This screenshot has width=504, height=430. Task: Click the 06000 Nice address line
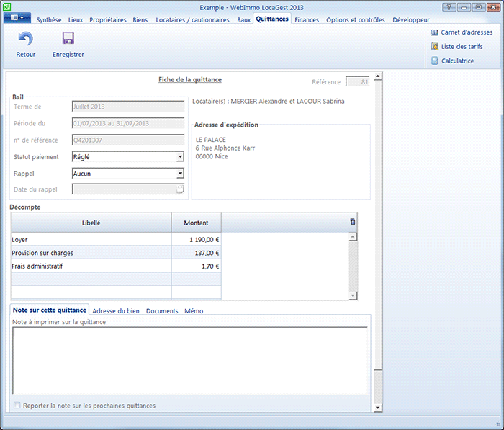(x=212, y=156)
